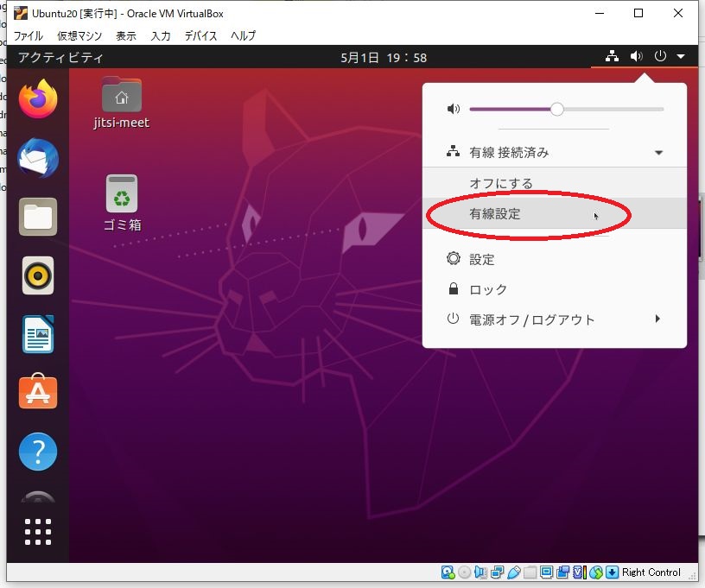Open the Files manager in the dock
This screenshot has height=588, width=705.
[38, 217]
